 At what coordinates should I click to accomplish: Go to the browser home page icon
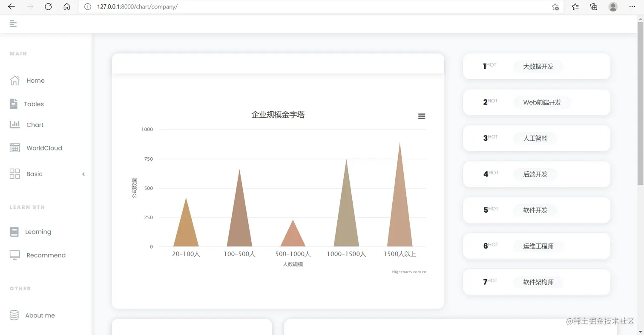(66, 7)
